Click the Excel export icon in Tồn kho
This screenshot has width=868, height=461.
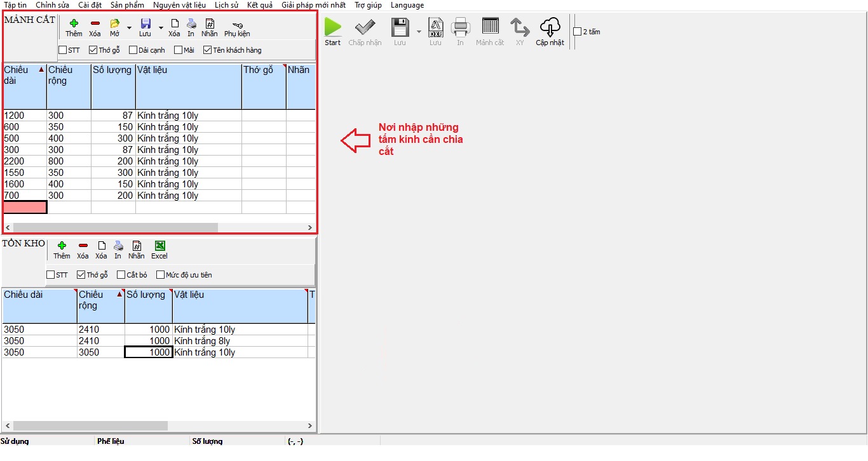point(159,246)
